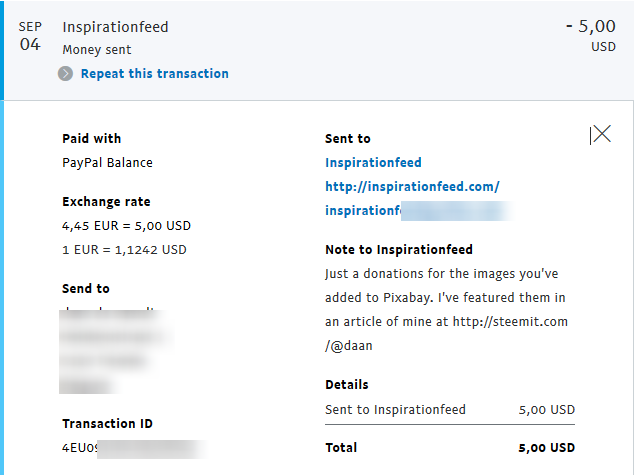Click the - 5,00 USD amount header
Image resolution: width=634 pixels, height=475 pixels.
tap(591, 36)
